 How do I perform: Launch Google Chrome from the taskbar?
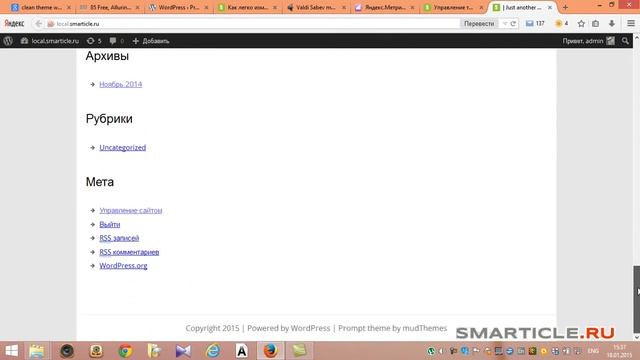pyautogui.click(x=125, y=351)
